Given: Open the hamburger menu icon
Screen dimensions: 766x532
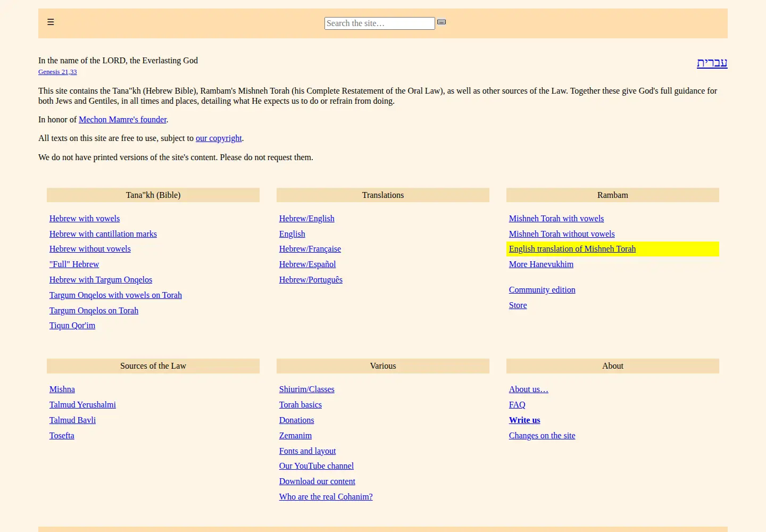Looking at the screenshot, I should [51, 22].
